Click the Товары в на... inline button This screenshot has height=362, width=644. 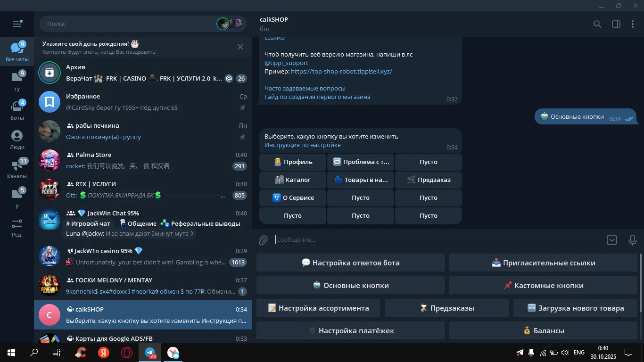pos(361,180)
